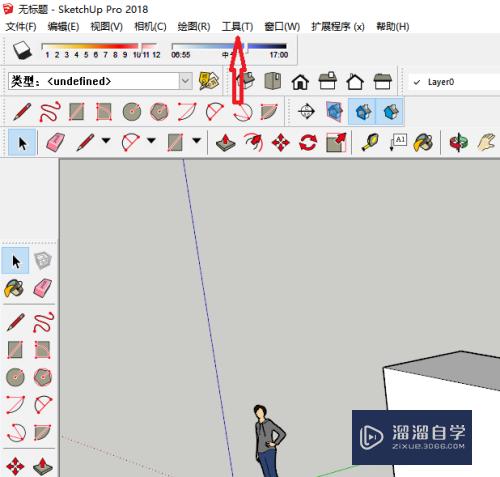Select Arc tool in Getting Started toolbar

pos(130,142)
